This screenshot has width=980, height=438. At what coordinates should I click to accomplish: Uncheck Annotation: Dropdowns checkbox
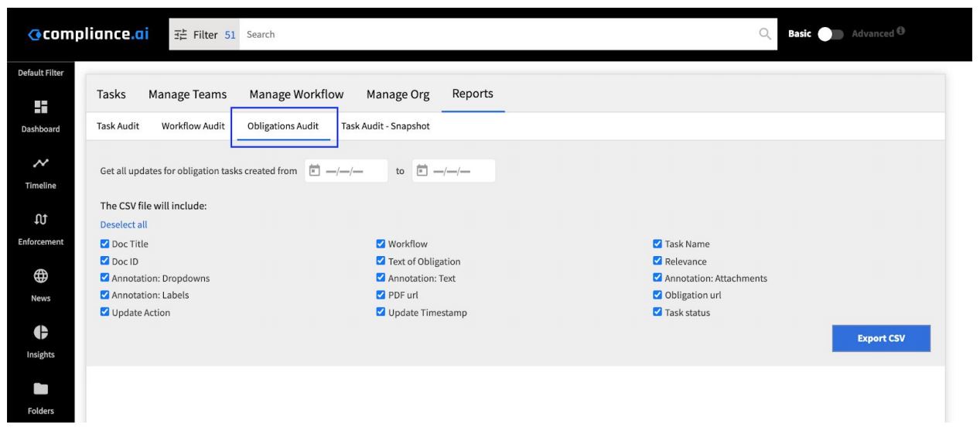pos(104,278)
